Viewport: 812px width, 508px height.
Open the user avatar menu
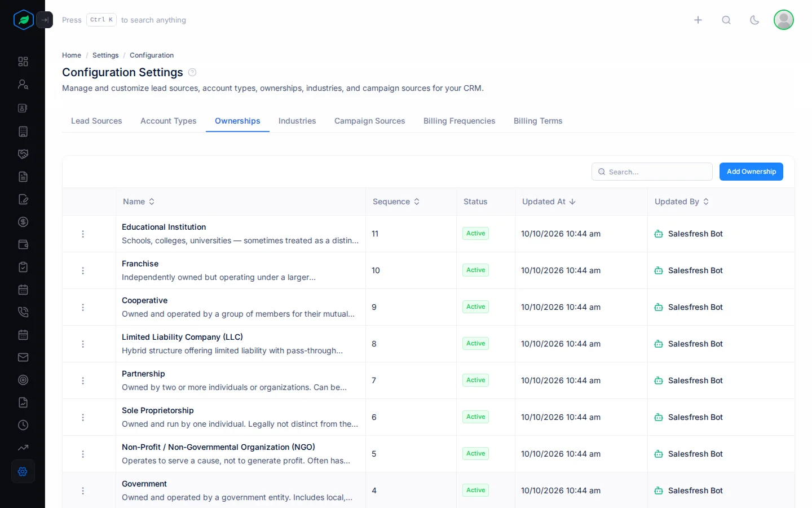click(784, 20)
